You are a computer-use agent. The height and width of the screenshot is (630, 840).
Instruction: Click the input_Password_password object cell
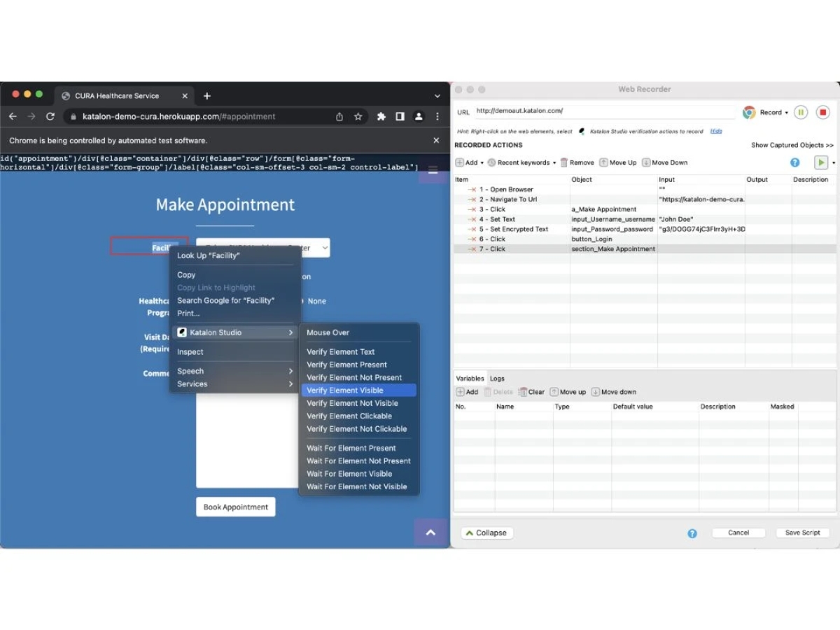613,229
